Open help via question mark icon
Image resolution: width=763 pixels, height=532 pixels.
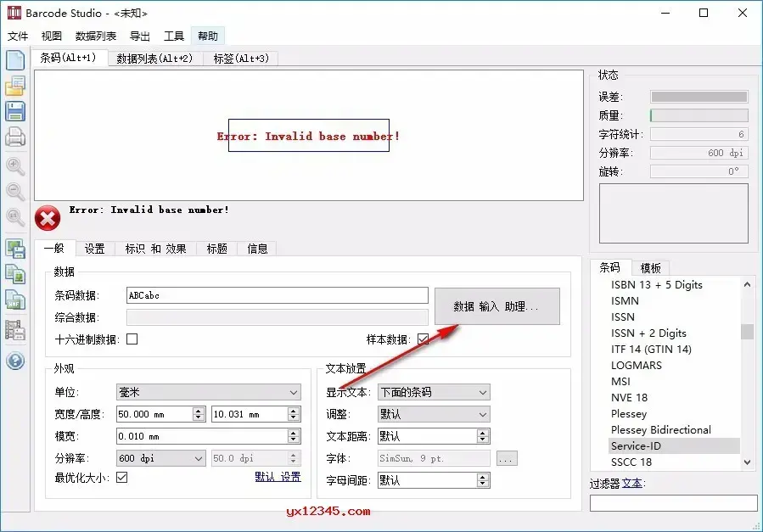pos(15,361)
